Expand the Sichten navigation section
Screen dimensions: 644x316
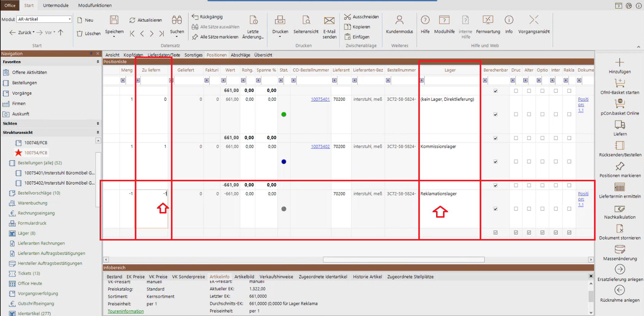(98, 124)
